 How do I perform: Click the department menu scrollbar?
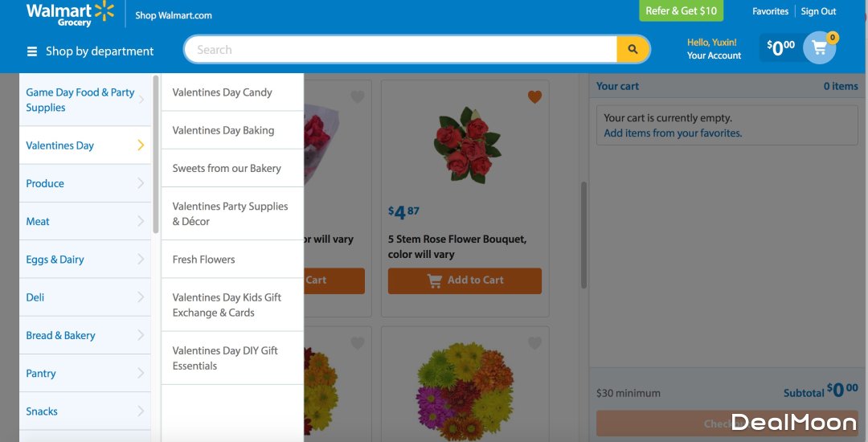coord(156,153)
